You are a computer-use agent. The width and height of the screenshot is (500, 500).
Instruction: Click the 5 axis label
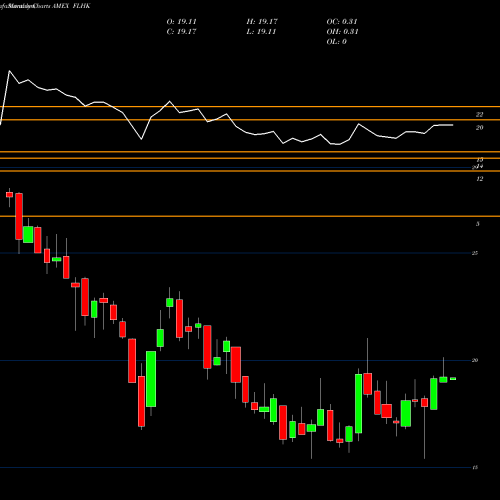478,224
